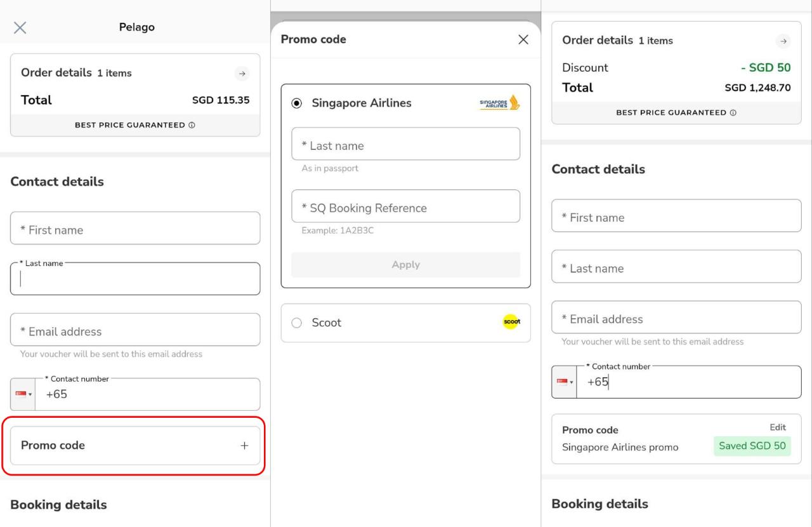The height and width of the screenshot is (527, 812).
Task: Edit the applied Singapore Airlines promo code
Action: pyautogui.click(x=777, y=427)
